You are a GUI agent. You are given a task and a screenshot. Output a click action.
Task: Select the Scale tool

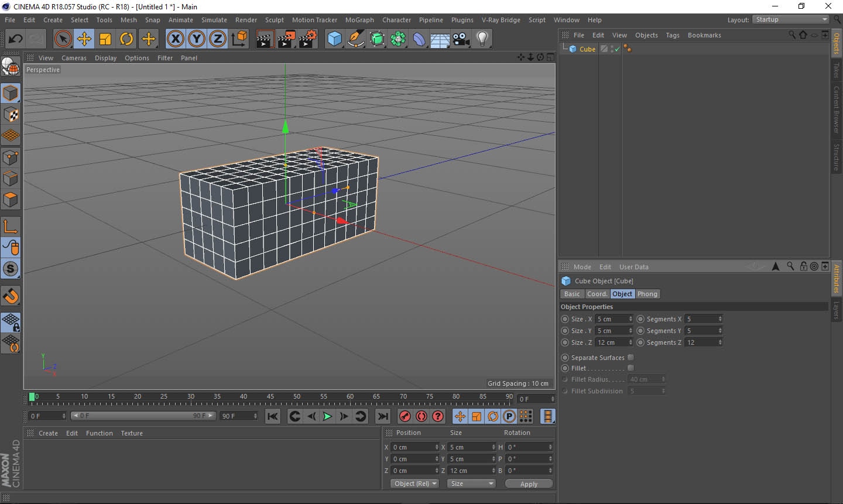click(x=105, y=39)
